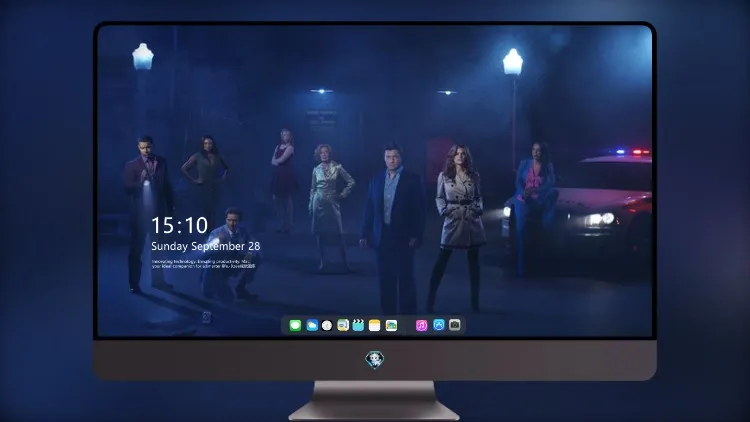Viewport: 750px width, 422px height.
Task: Open the green Messages app in the dock
Action: click(295, 325)
